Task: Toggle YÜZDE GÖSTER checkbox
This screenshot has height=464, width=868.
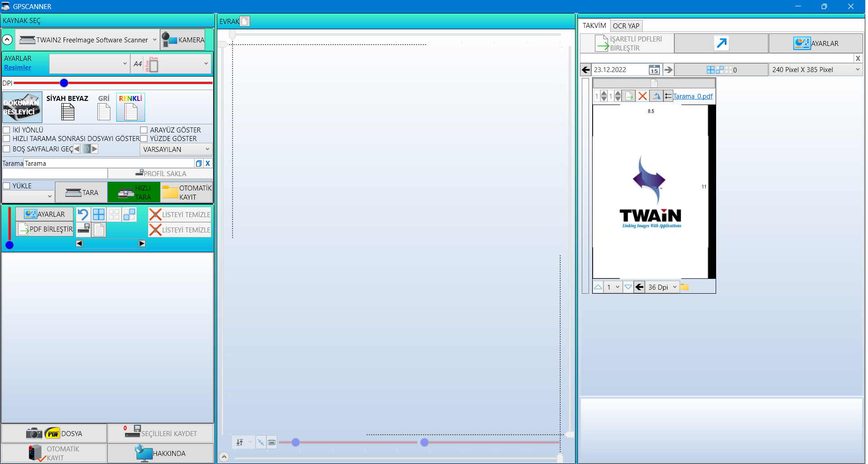Action: (144, 138)
